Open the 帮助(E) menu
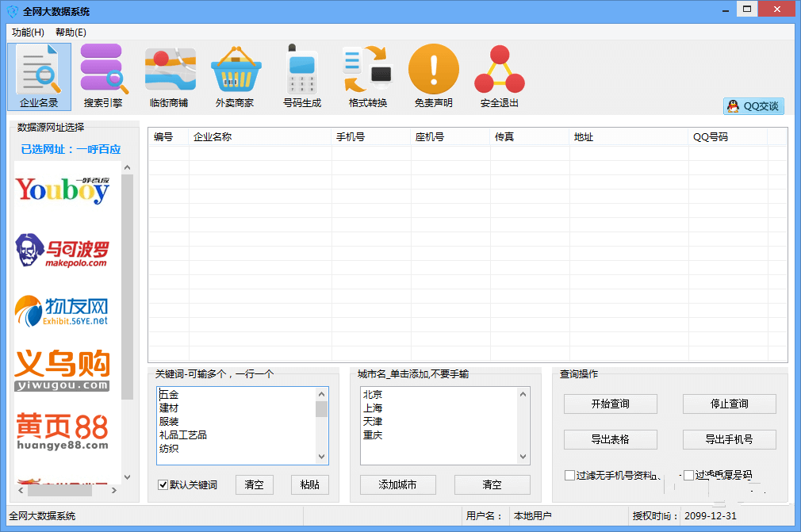The width and height of the screenshot is (801, 532). (x=71, y=33)
